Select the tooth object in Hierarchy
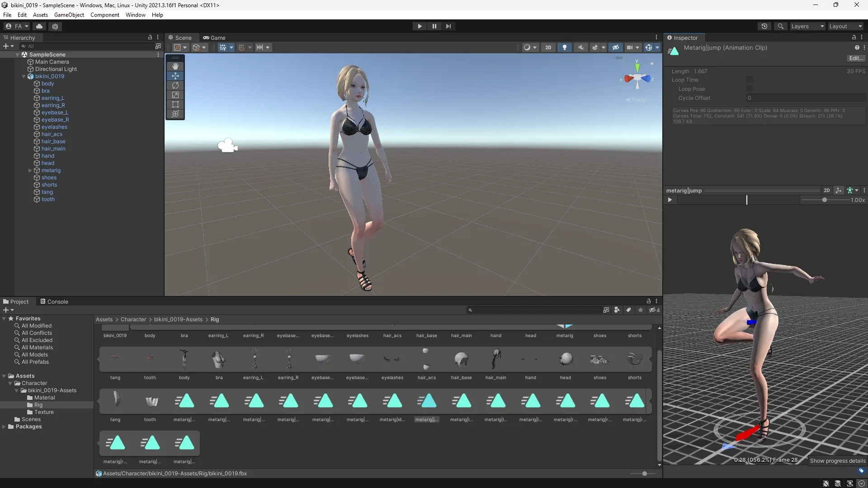The image size is (868, 488). tap(47, 199)
